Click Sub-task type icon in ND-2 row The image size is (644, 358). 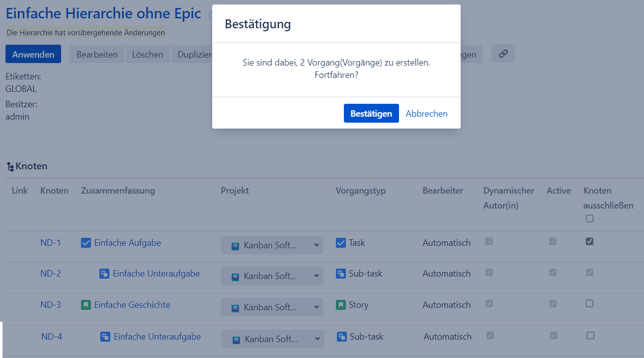pyautogui.click(x=340, y=274)
